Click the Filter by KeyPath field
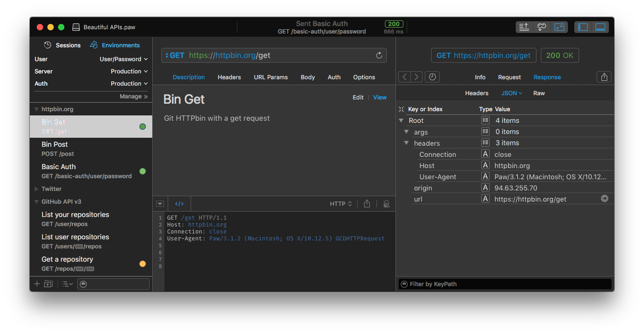Screen dimensions: 644x334 click(x=505, y=284)
